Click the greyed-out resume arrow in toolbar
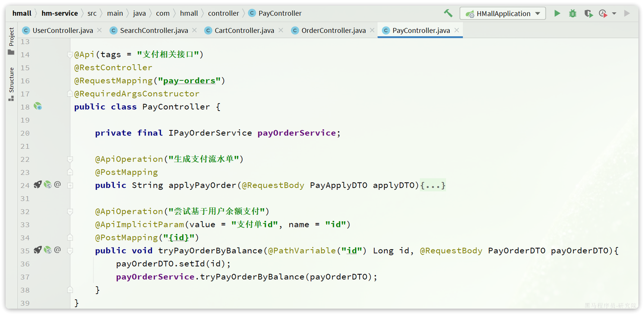This screenshot has width=644, height=315. pos(627,14)
